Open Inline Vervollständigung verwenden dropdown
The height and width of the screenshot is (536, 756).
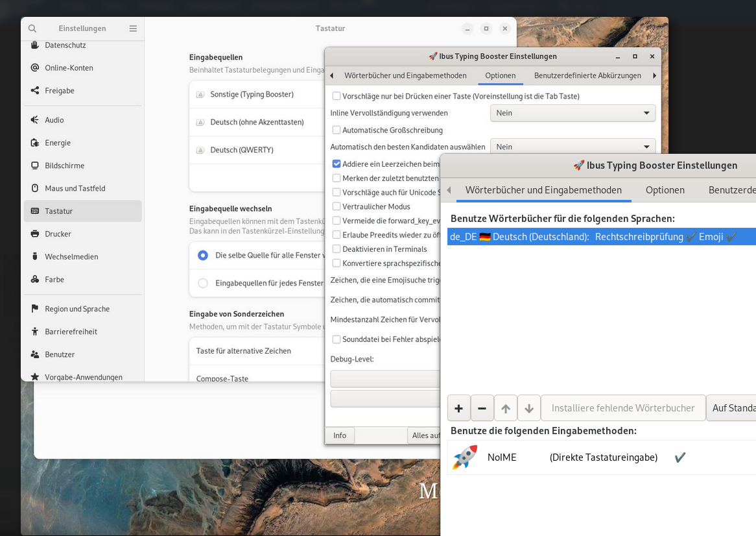(x=573, y=113)
